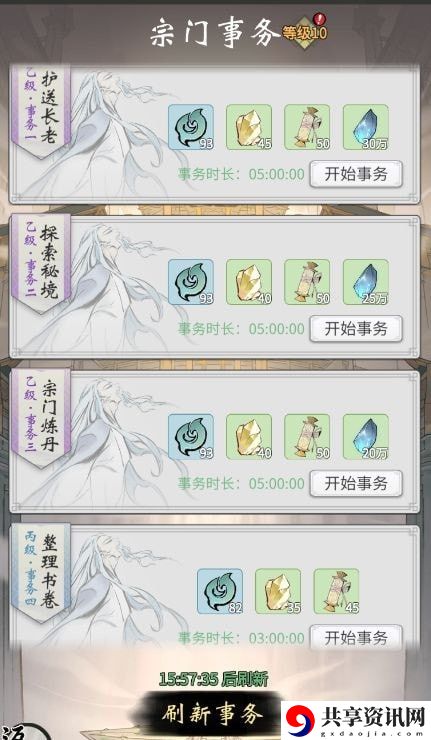Start the 宗门炼丹 task

coord(356,483)
